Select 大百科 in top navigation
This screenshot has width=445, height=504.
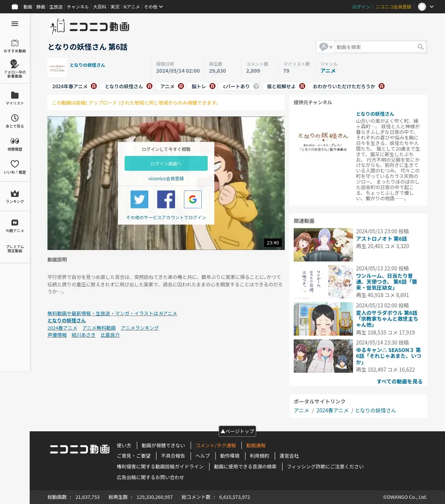(x=99, y=7)
